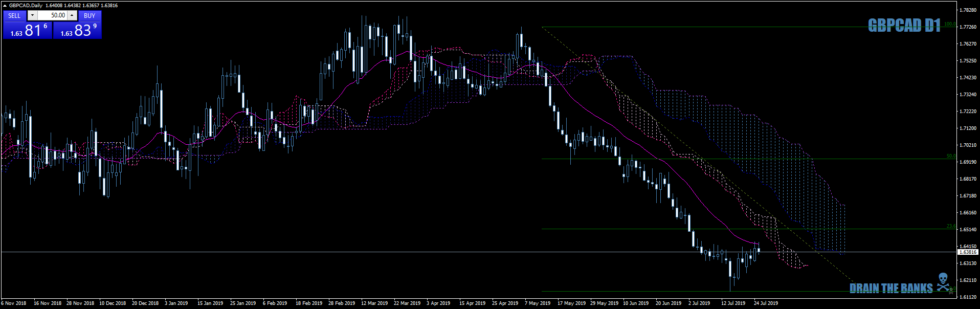Click the BUY button
980x309 pixels.
90,16
